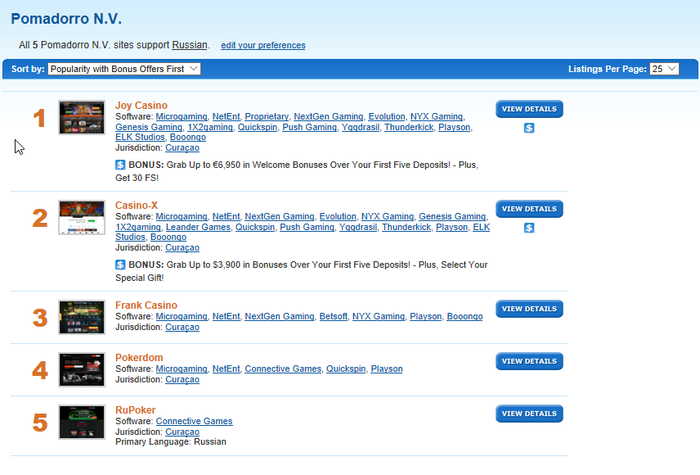Click Booongo link in Frank Casino listing

tap(465, 317)
